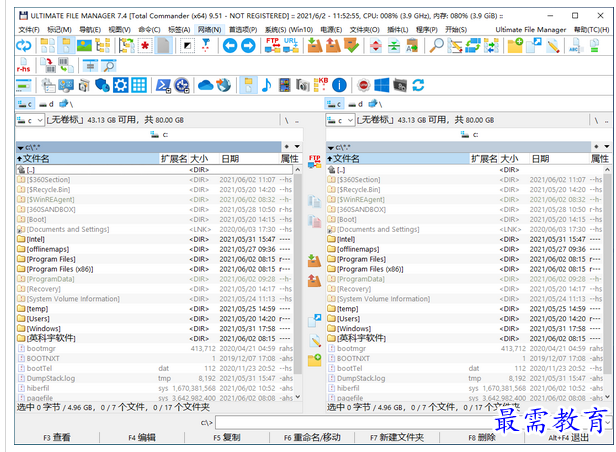Image resolution: width=616 pixels, height=452 pixels.
Task: Click the left panel scrollbar down arrow
Action: (x=298, y=397)
